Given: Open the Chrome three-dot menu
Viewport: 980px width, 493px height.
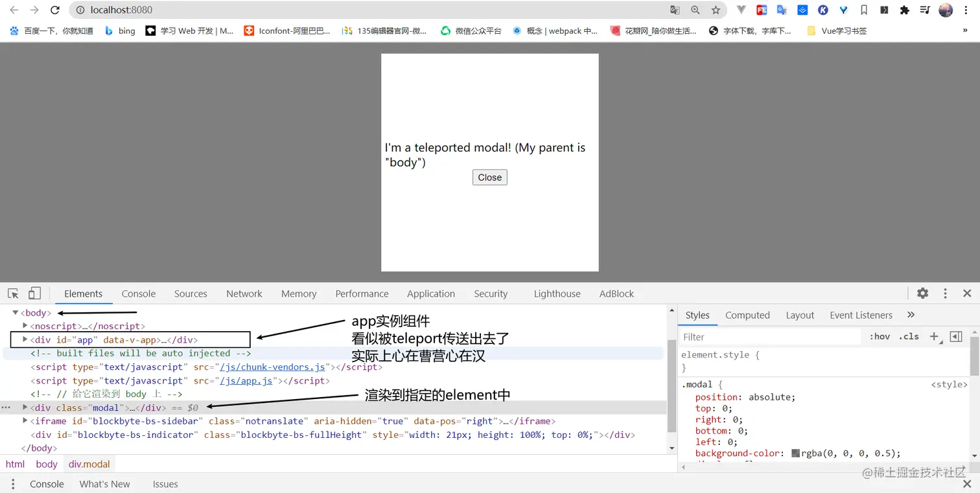Looking at the screenshot, I should (967, 10).
